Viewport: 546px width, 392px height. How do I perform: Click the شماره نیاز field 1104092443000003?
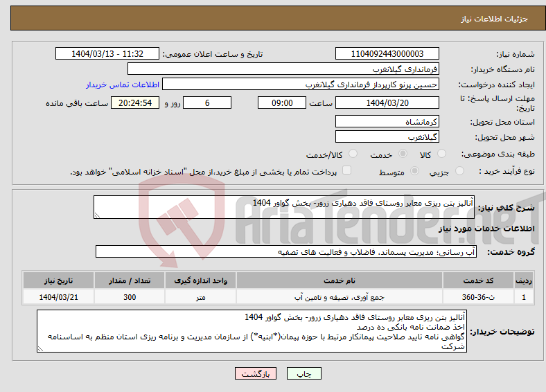[387, 53]
